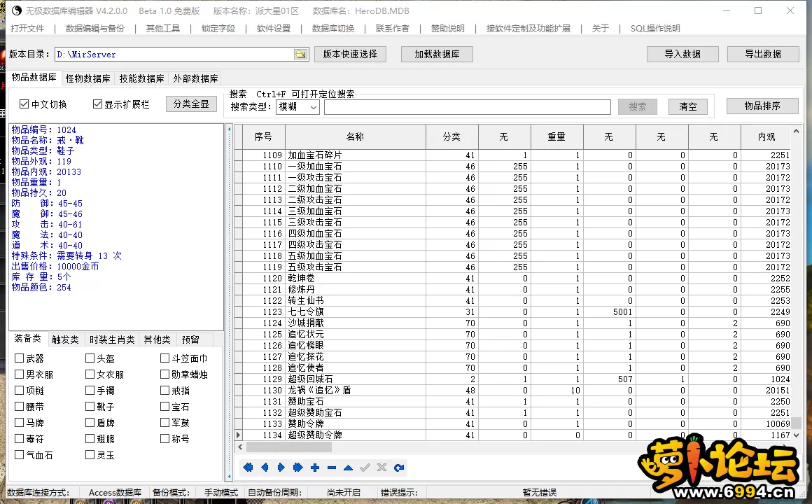The image size is (812, 504).
Task: Click the row indicator arrow for 1134
Action: click(238, 435)
